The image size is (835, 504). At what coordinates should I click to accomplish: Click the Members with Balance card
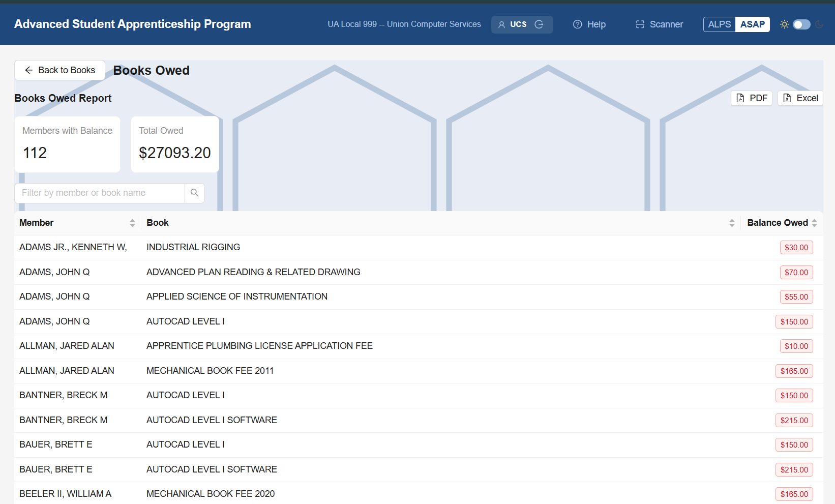pos(68,144)
